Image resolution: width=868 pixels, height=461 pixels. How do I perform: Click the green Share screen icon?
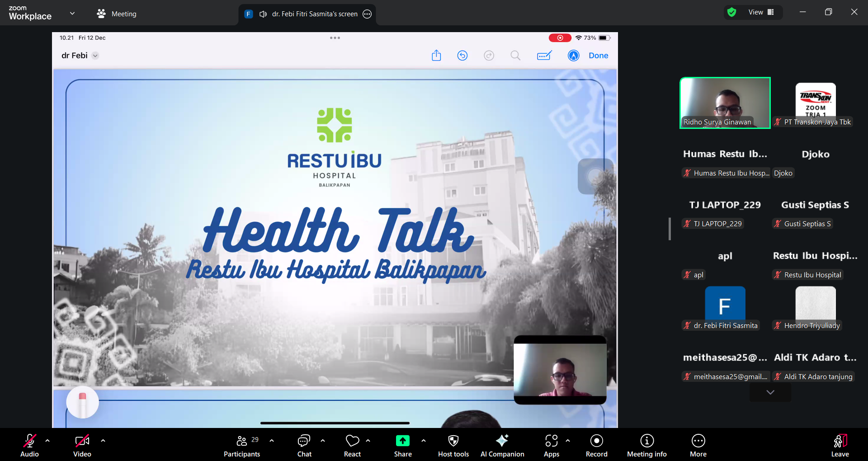(402, 441)
